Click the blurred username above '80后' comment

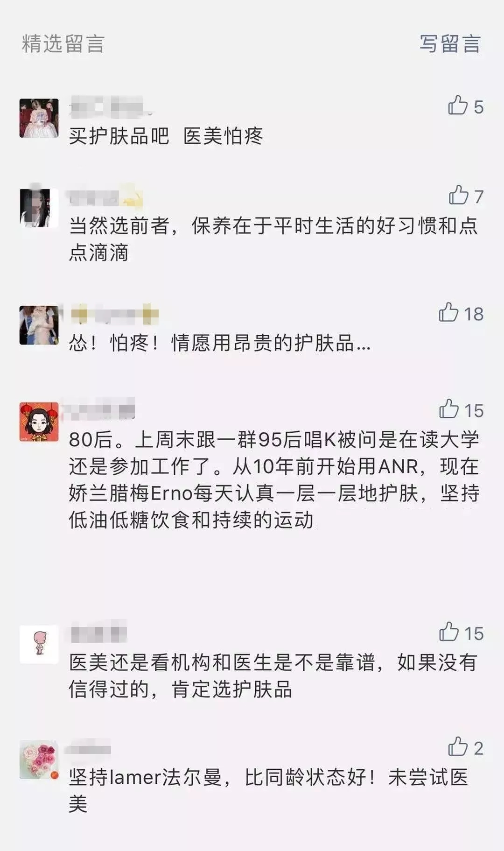(x=99, y=409)
